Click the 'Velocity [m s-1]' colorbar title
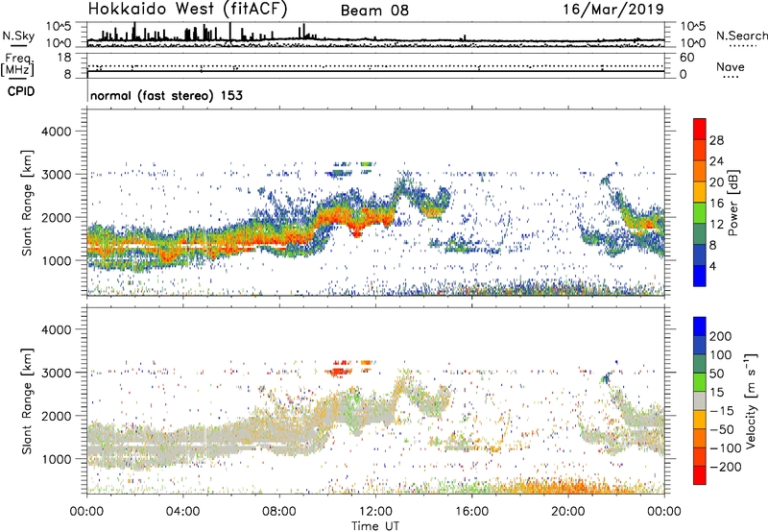The image size is (768, 532). 751,400
